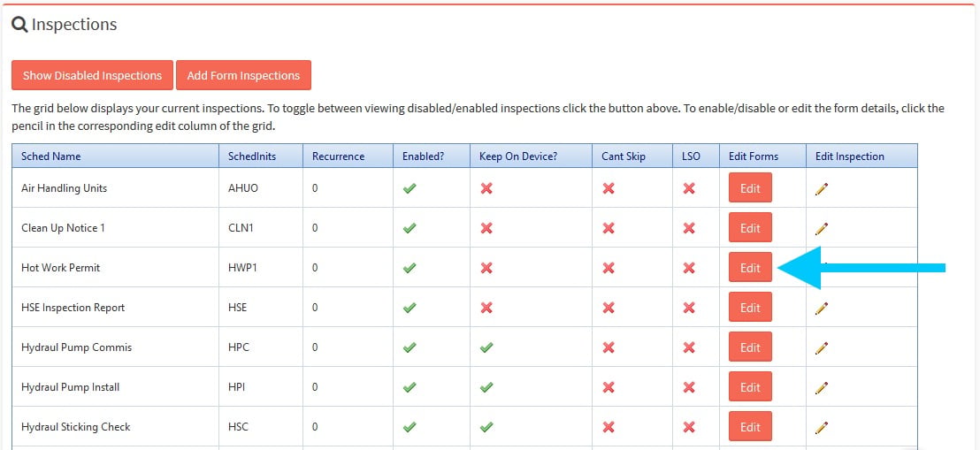Click the green Enabled checkmark for Air Handling Units
The width and height of the screenshot is (980, 450).
410,188
